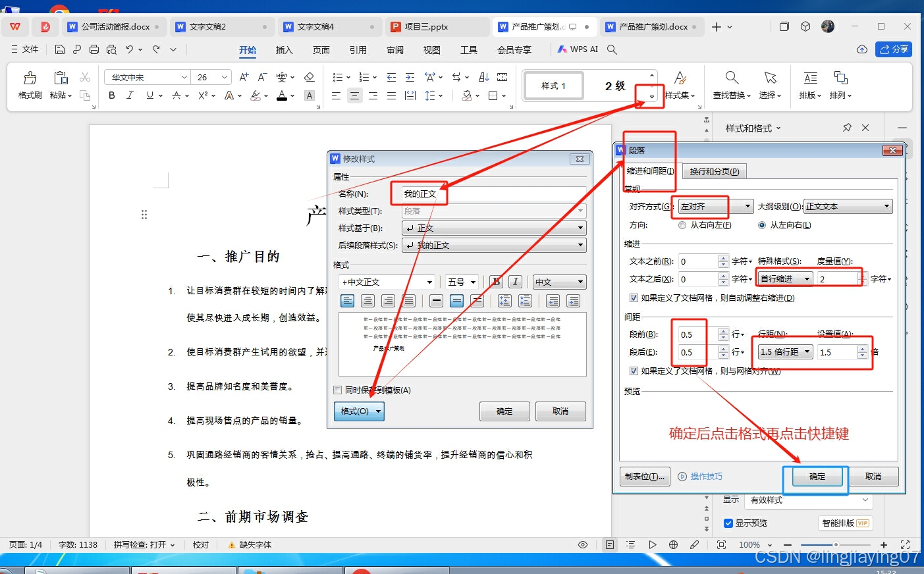The height and width of the screenshot is (574, 924).
Task: Click the Redo arrow icon
Action: 156,49
